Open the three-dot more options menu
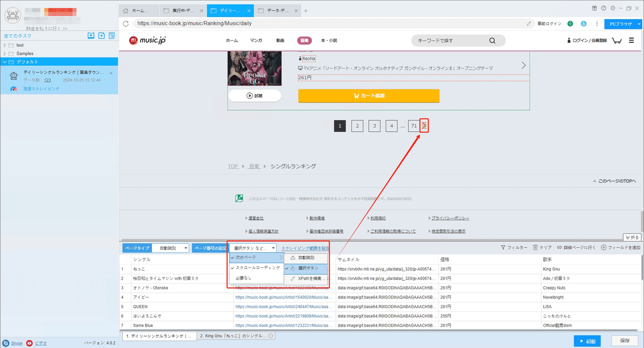This screenshot has width=644, height=348. pyautogui.click(x=596, y=24)
